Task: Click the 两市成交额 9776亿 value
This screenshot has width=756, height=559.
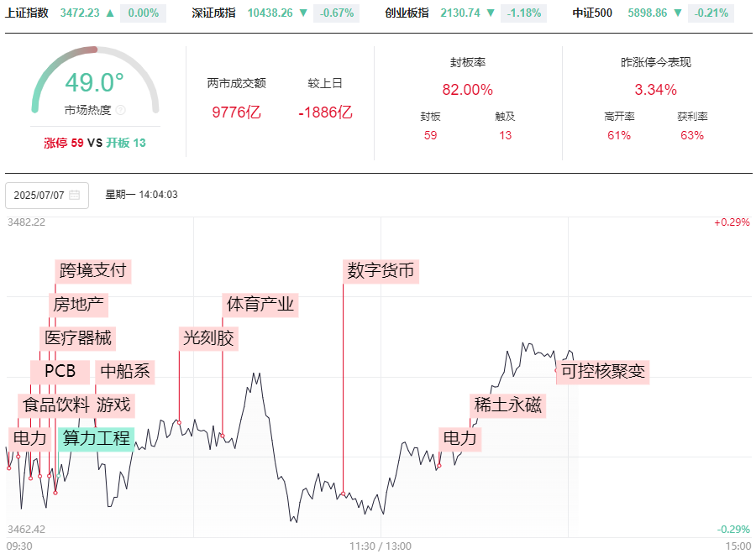Action: [236, 112]
